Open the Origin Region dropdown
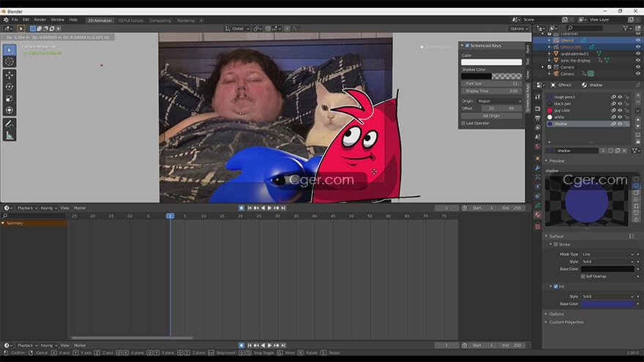The height and width of the screenshot is (362, 644). click(499, 101)
